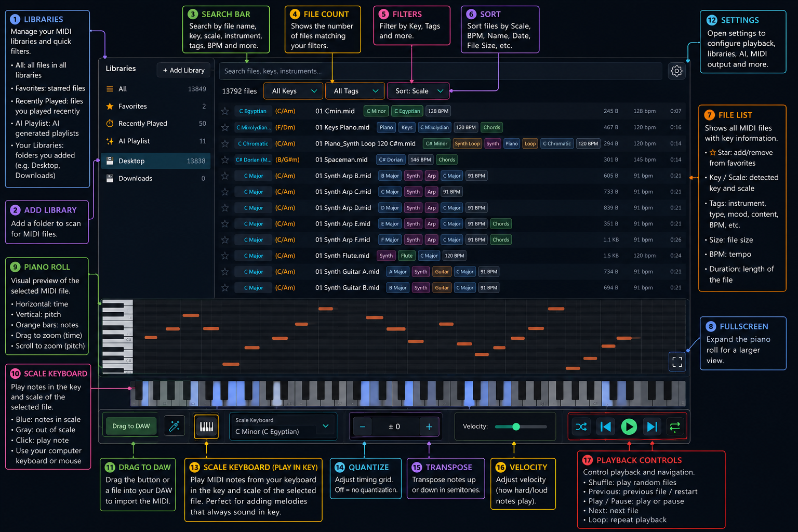Viewport: 798px width, 532px height.
Task: Star the 01 Synth Guitar A.mid file
Action: pyautogui.click(x=225, y=272)
